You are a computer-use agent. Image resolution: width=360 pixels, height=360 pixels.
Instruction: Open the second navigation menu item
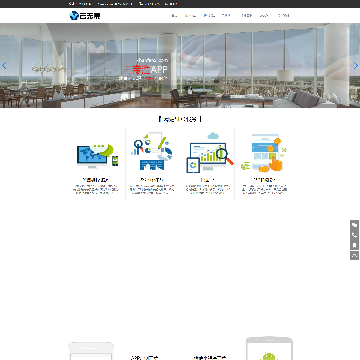click(190, 15)
